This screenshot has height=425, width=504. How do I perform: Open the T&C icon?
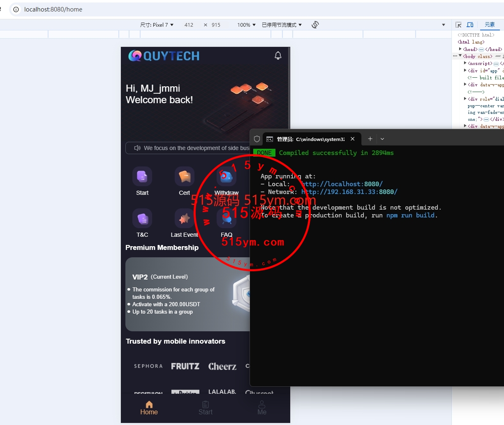pos(142,219)
